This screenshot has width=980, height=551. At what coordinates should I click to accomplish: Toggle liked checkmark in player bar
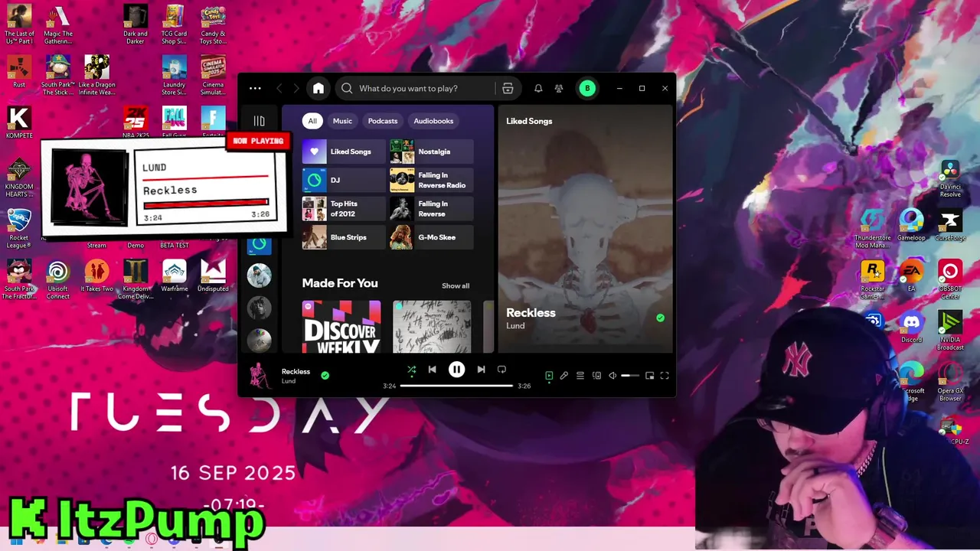pos(325,376)
